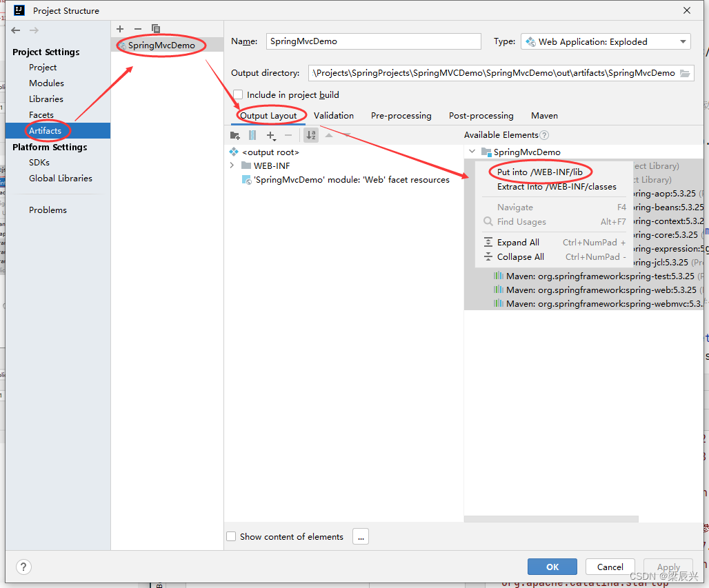This screenshot has width=709, height=588.
Task: Create a new archive in output layout
Action: coord(252,135)
